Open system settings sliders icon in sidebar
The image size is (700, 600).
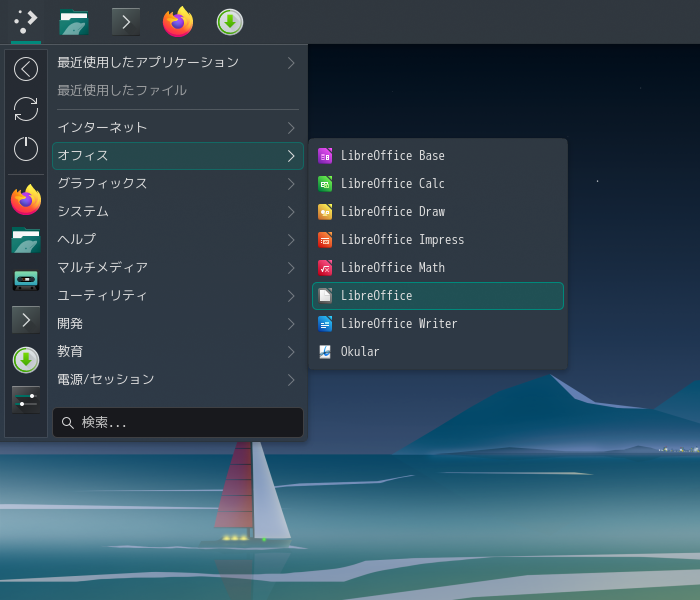pyautogui.click(x=26, y=400)
